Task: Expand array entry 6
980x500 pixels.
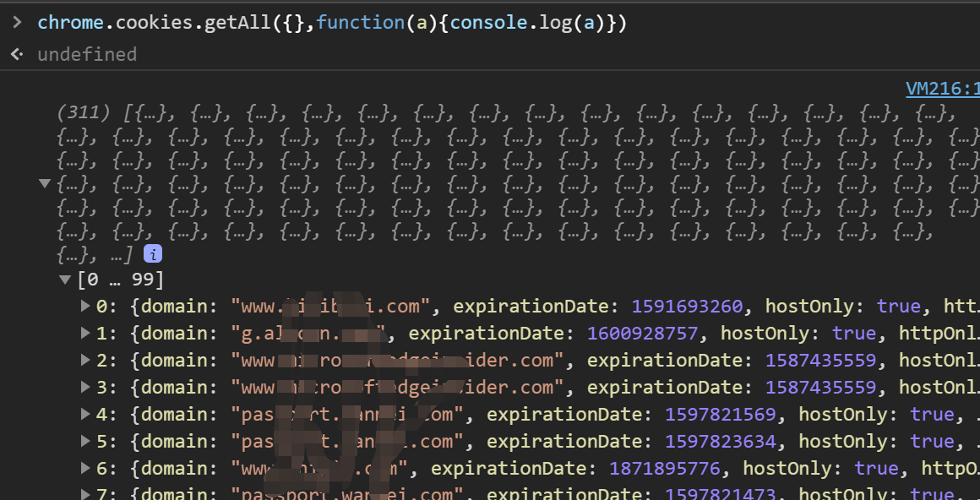Action: coord(85,468)
